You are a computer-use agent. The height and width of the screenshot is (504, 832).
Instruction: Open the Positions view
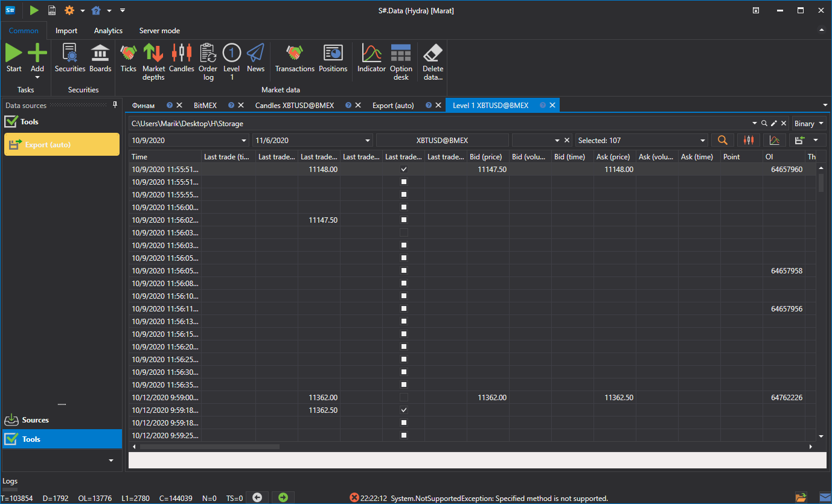pos(333,59)
